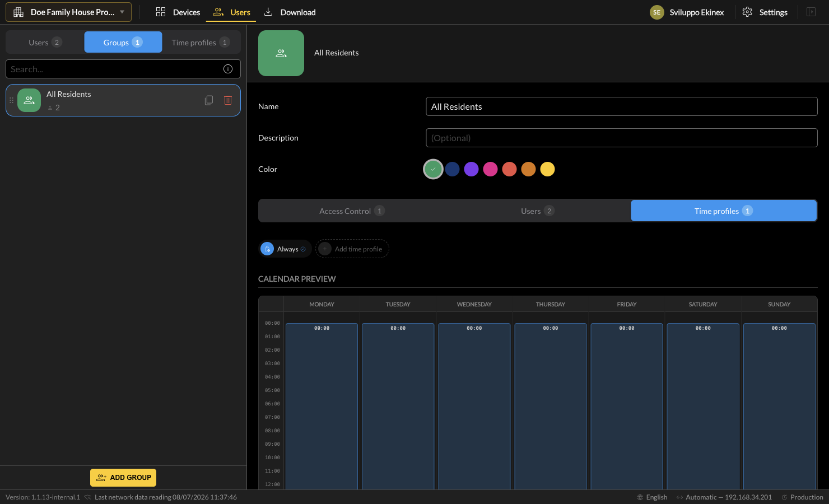Click the Always chip lock icon
This screenshot has width=829, height=504.
[x=267, y=249]
